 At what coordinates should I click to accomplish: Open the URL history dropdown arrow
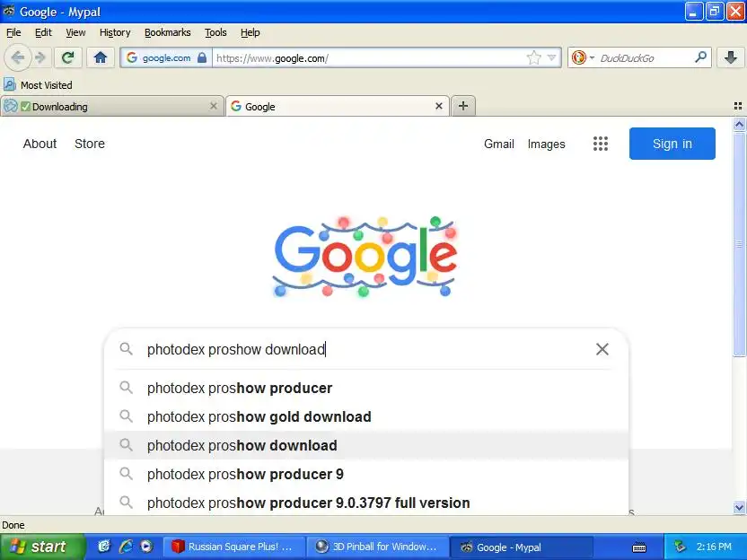pyautogui.click(x=551, y=58)
